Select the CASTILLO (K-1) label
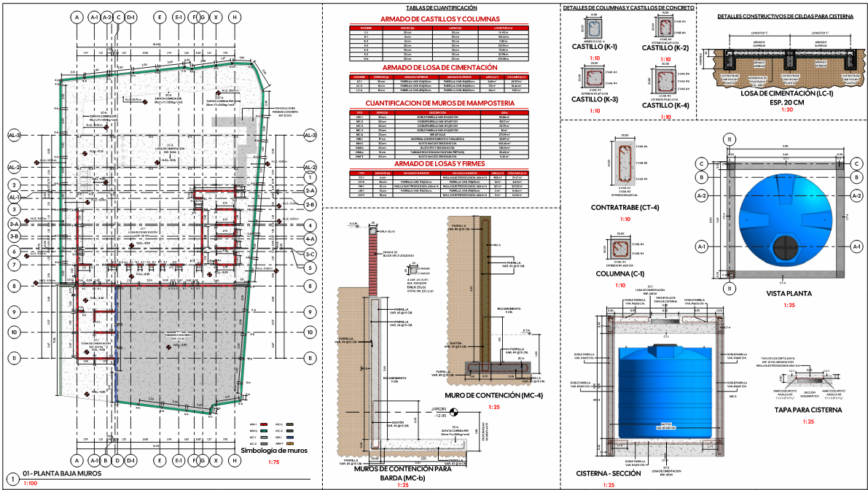The image size is (868, 490). pos(595,47)
